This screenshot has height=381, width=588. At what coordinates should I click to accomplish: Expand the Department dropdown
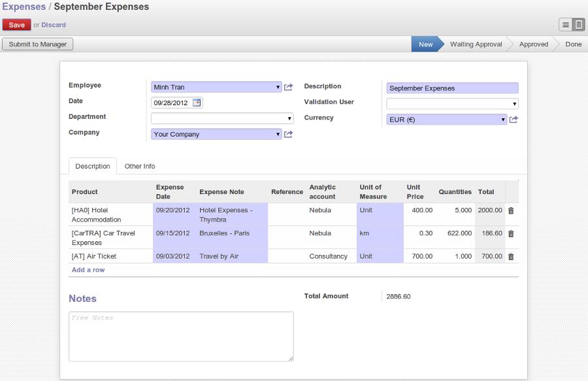click(x=222, y=118)
